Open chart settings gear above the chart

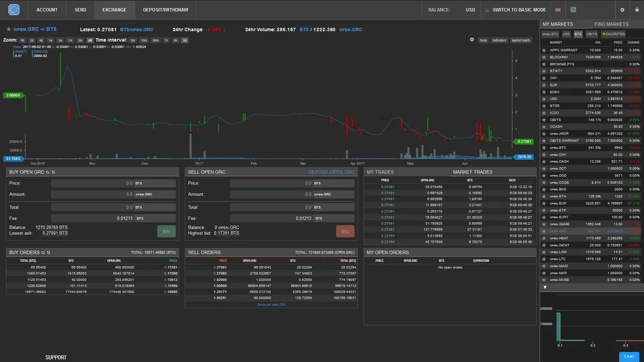click(472, 40)
